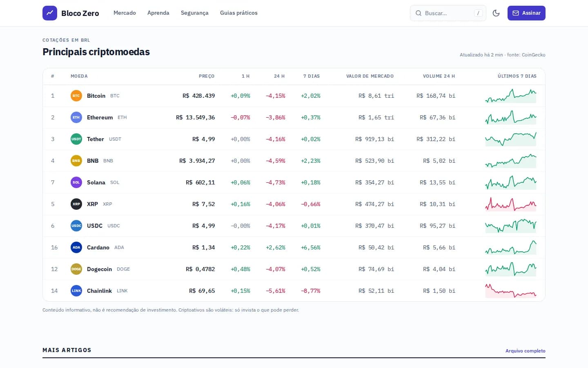This screenshot has height=368, width=588.
Task: Open the Mercado menu item
Action: tap(125, 13)
